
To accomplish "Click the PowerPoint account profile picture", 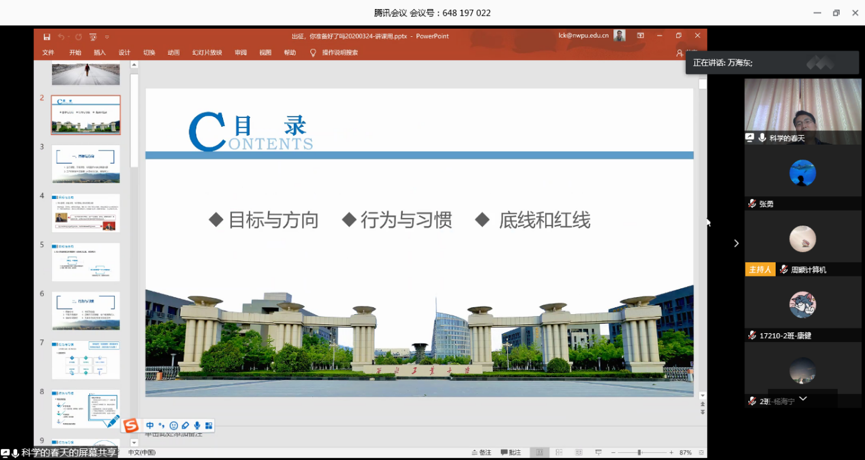I will (x=619, y=36).
